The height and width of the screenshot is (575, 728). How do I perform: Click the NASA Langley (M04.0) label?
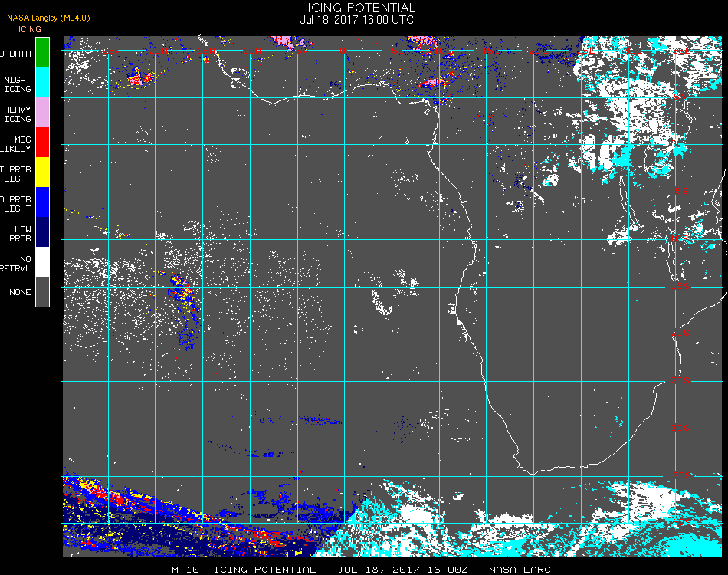point(48,18)
